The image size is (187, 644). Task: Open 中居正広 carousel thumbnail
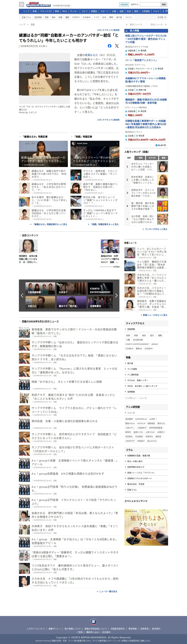click(x=40, y=303)
